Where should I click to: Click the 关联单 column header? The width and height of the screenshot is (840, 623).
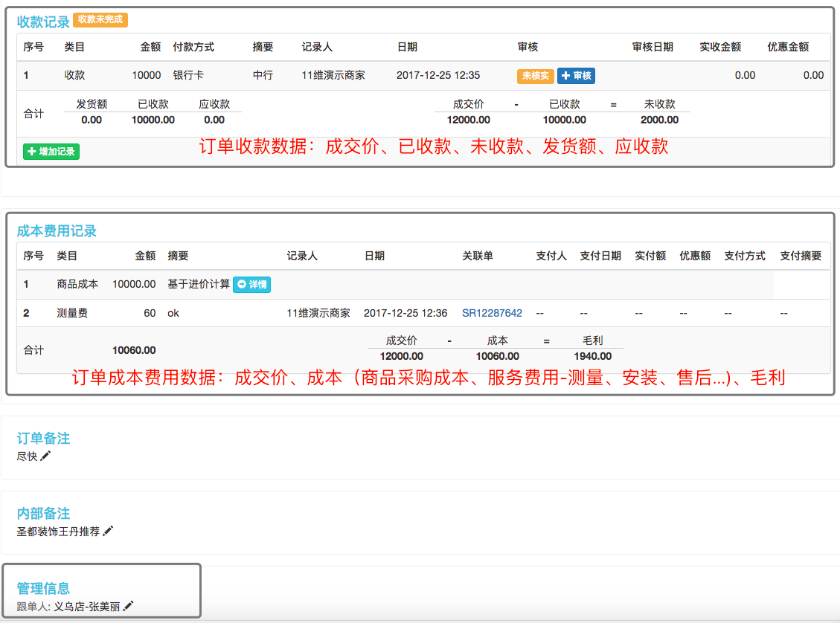478,256
